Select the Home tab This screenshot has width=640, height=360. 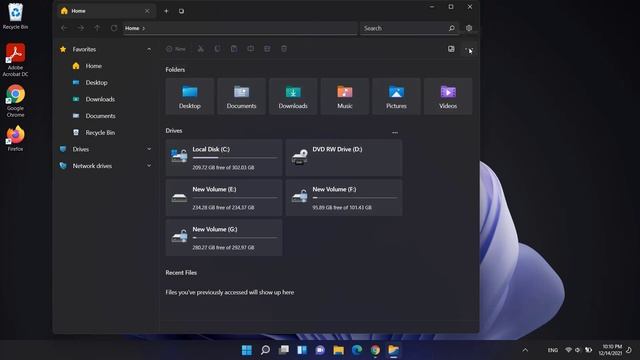pyautogui.click(x=105, y=11)
